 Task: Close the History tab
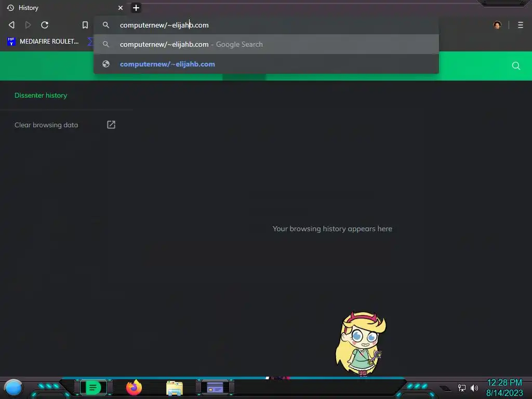tap(121, 8)
